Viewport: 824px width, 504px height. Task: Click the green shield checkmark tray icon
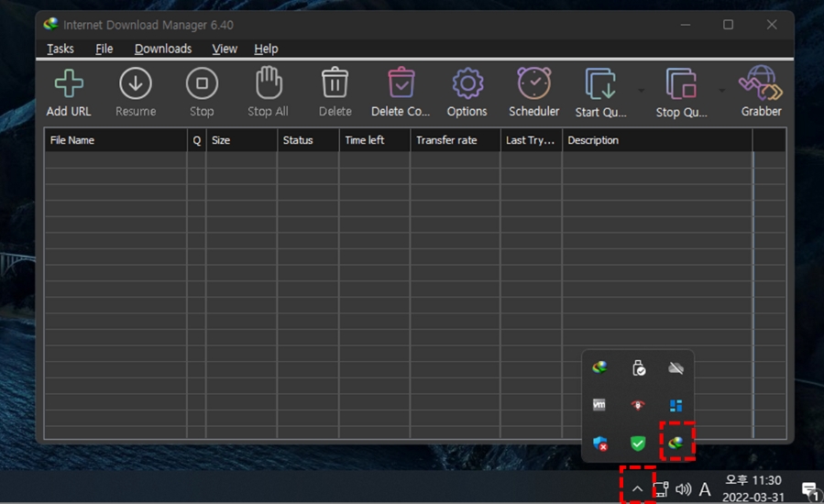638,444
